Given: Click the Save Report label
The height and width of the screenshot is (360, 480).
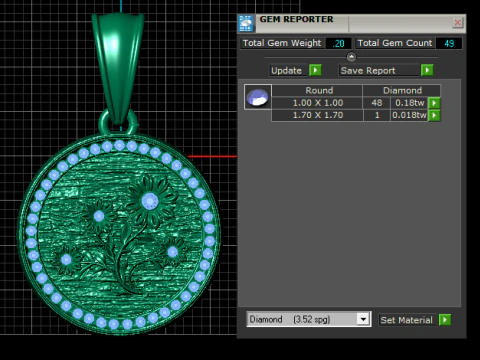Looking at the screenshot, I should (x=379, y=70).
